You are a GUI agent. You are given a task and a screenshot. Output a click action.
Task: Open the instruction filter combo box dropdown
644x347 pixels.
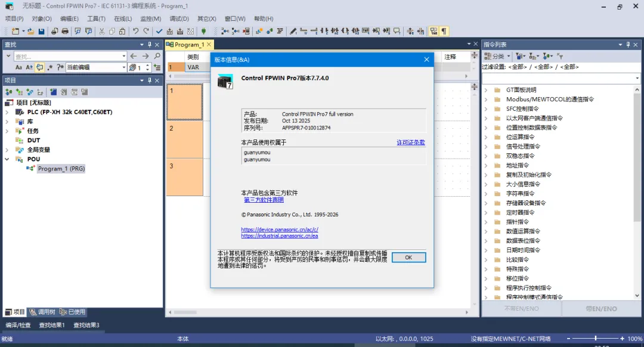(637, 78)
